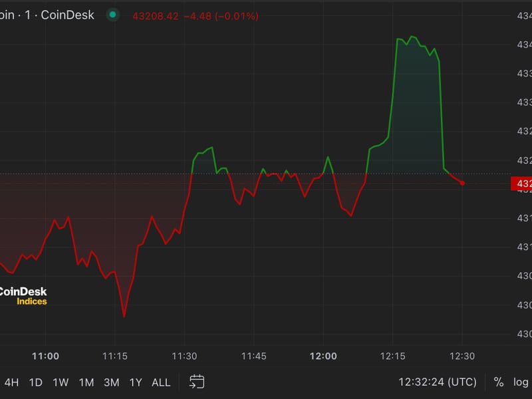This screenshot has height=399, width=532.
Task: Click the CoinDesk Indices watermark logo
Action: (x=23, y=296)
